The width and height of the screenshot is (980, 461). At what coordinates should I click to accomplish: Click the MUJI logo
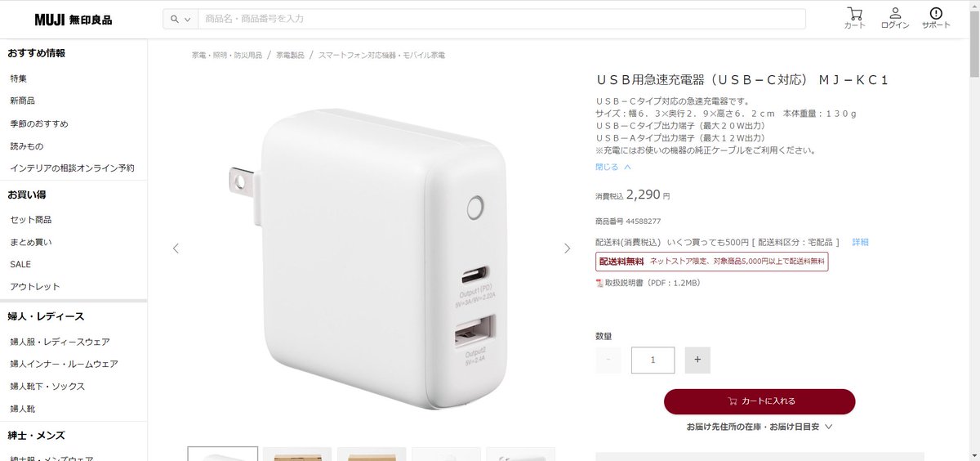tap(73, 19)
